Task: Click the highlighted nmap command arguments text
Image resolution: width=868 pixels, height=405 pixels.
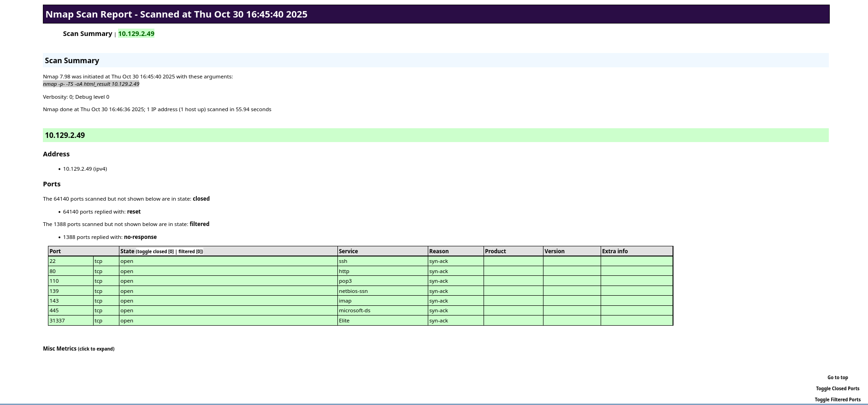Action: coord(91,84)
